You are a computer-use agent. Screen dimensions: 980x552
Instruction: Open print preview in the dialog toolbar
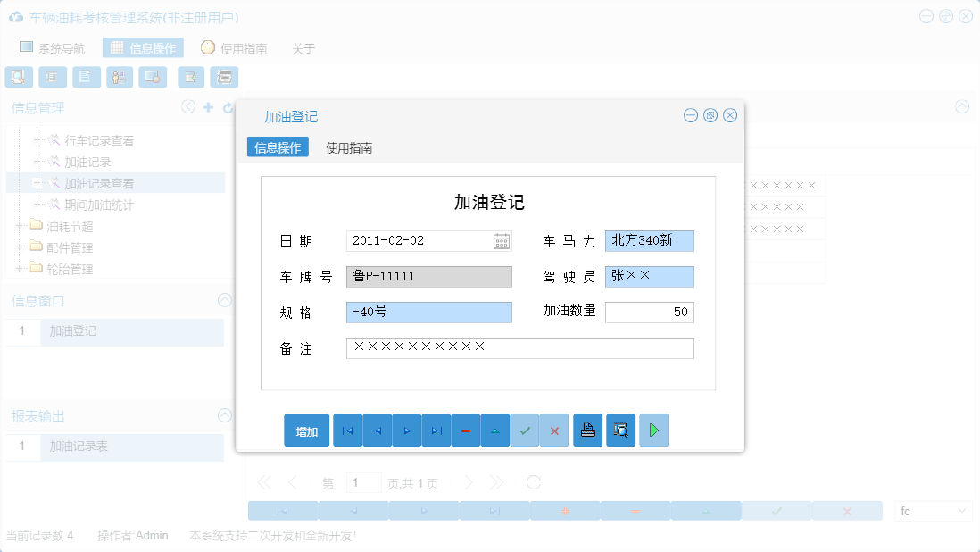[x=620, y=430]
